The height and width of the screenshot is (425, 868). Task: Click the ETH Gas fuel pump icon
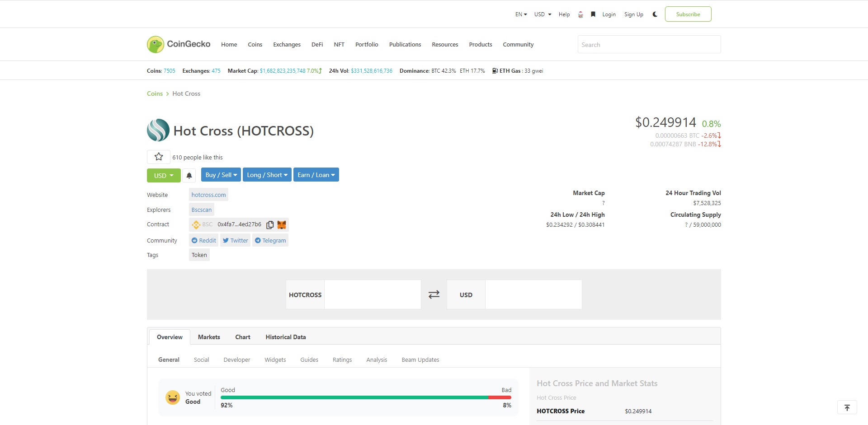[494, 70]
